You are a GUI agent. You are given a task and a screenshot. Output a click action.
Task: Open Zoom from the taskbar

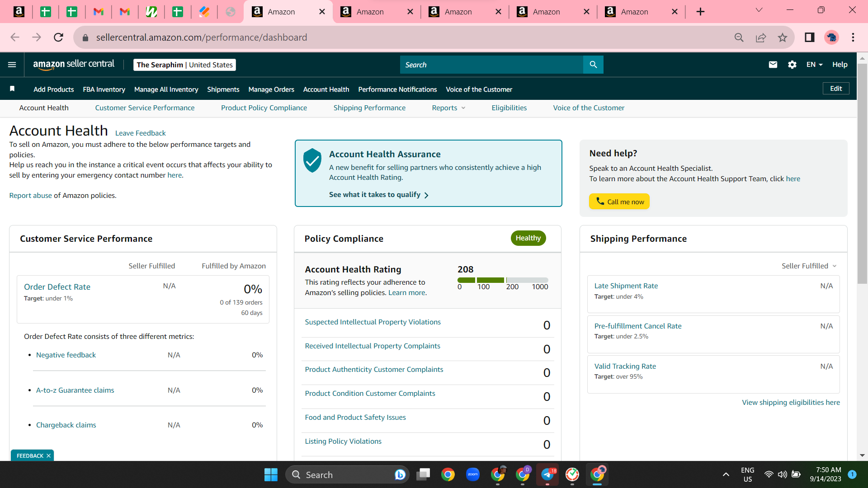473,474
